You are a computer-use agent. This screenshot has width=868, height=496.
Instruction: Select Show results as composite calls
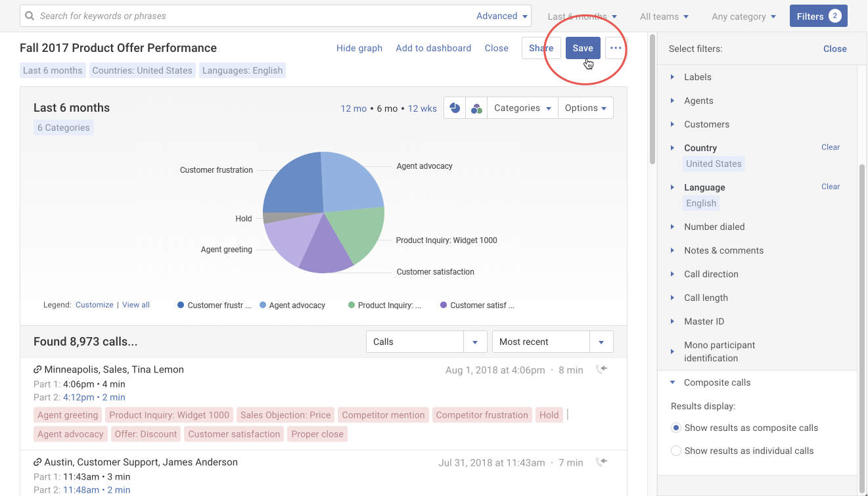[x=675, y=428]
